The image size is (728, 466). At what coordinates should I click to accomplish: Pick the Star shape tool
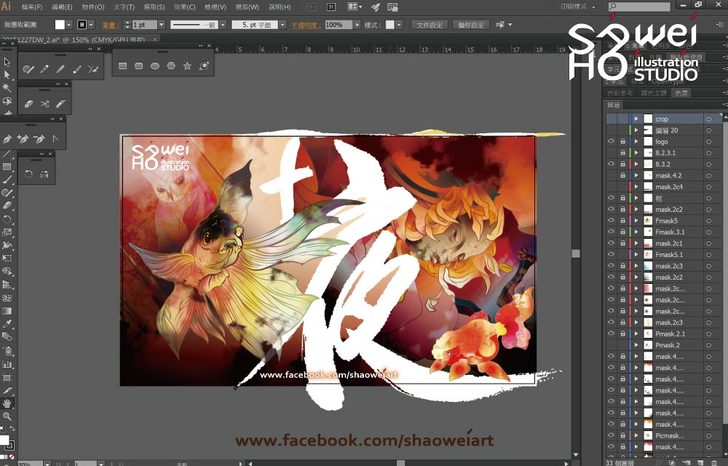click(187, 66)
